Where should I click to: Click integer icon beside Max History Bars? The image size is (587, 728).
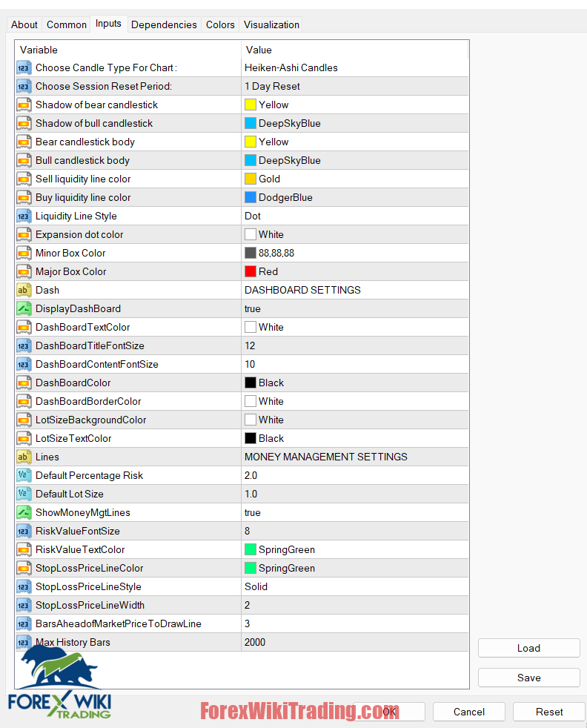point(24,643)
